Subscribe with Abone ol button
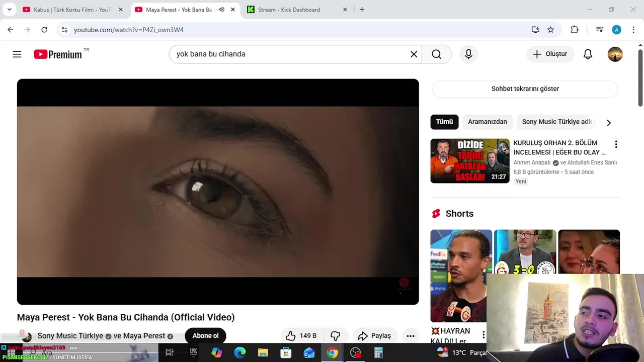The width and height of the screenshot is (644, 362). click(x=205, y=336)
